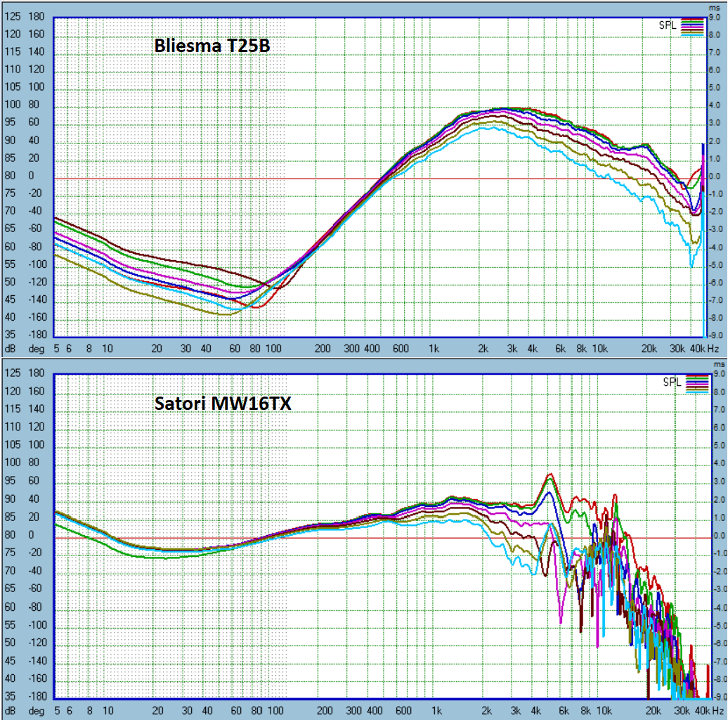728x720 pixels.
Task: Click the '4.0' ms label of Satori chart
Action: point(719,463)
